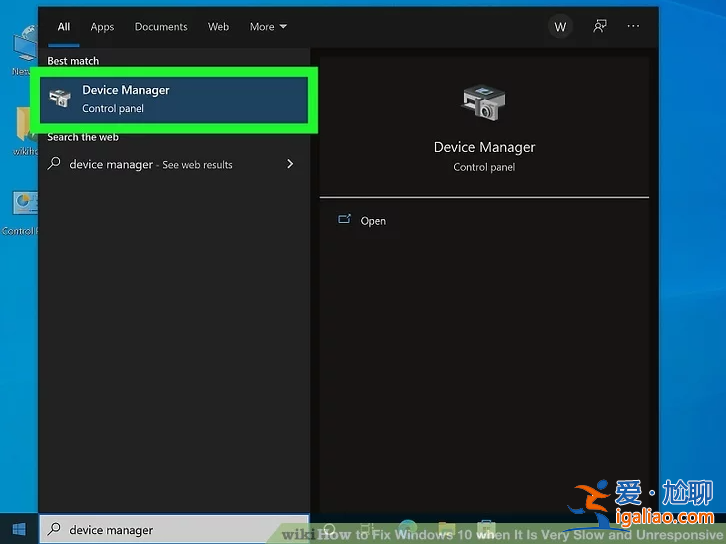Click the Search the web heading
The image size is (726, 544).
point(83,137)
